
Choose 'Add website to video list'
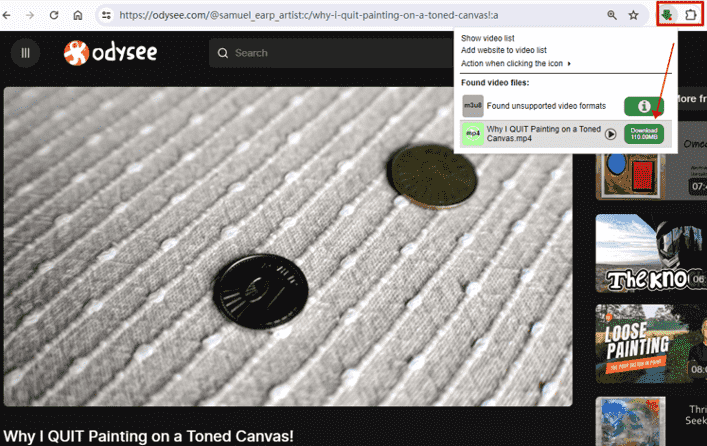[x=503, y=50]
